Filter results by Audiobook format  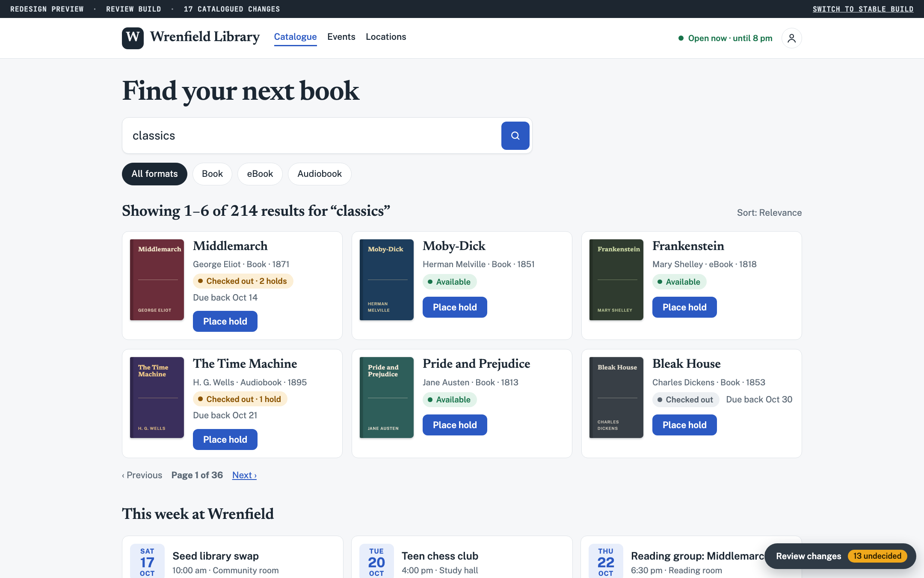click(320, 174)
